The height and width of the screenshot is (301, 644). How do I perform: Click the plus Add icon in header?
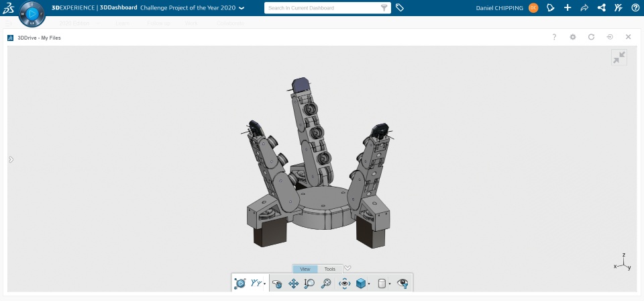coord(568,8)
